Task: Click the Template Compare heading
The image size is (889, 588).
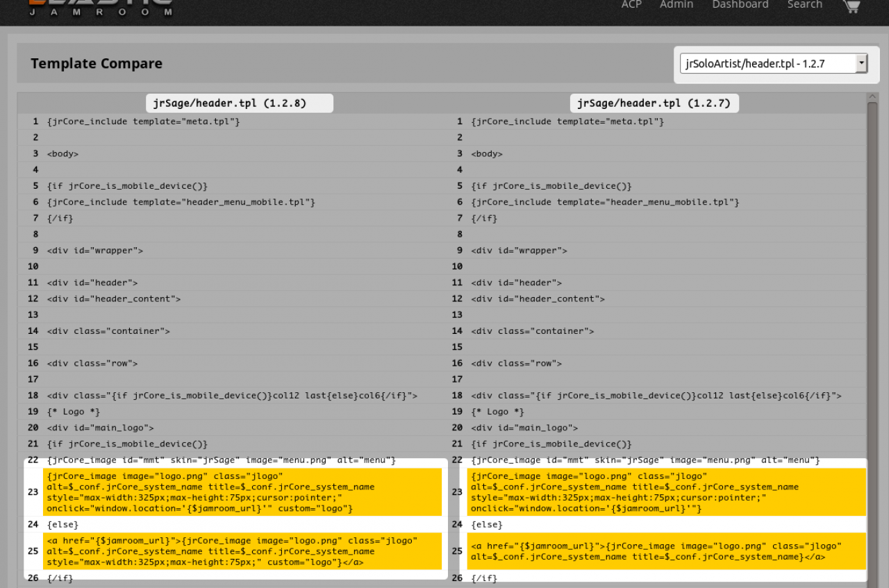Action: 97,64
